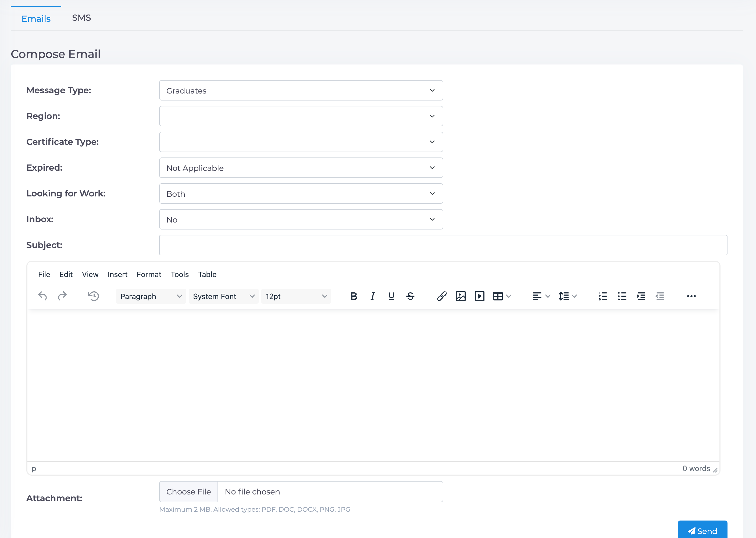756x538 pixels.
Task: Click the Choose File attachment button
Action: click(x=188, y=492)
